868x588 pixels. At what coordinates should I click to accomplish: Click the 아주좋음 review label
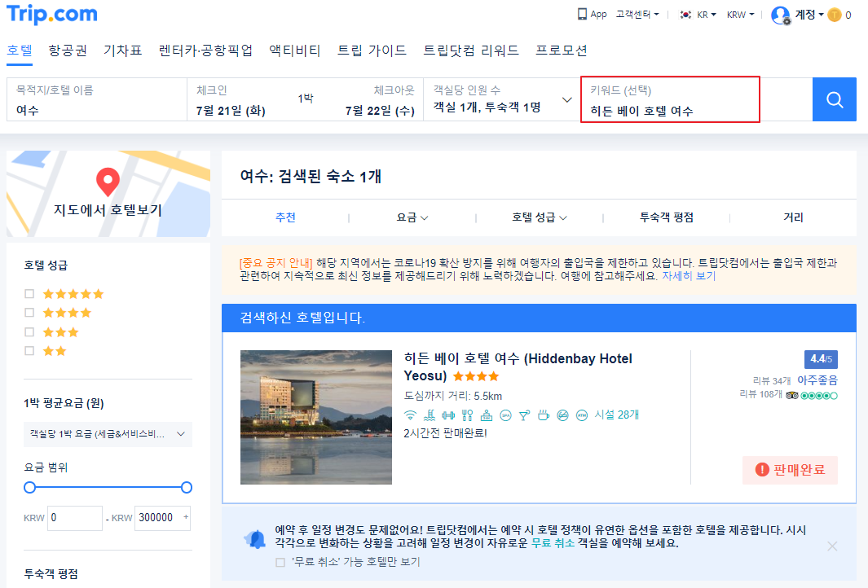(817, 380)
